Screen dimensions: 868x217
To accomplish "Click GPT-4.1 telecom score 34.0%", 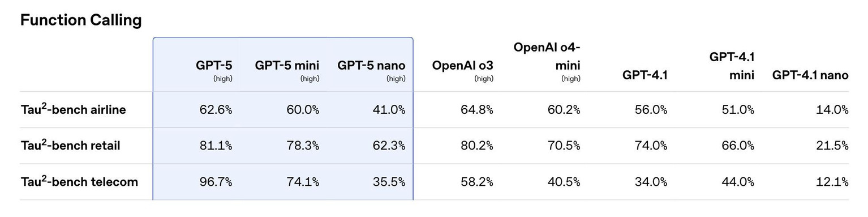I will 651,182.
